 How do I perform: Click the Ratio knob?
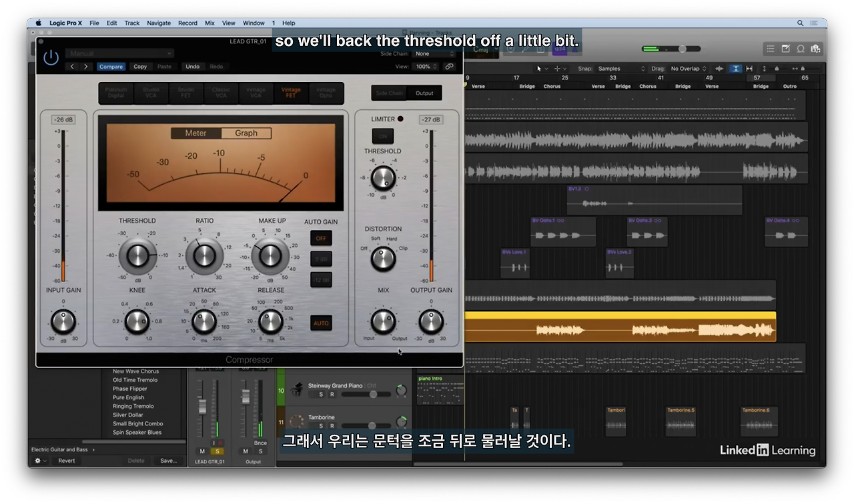tap(204, 255)
